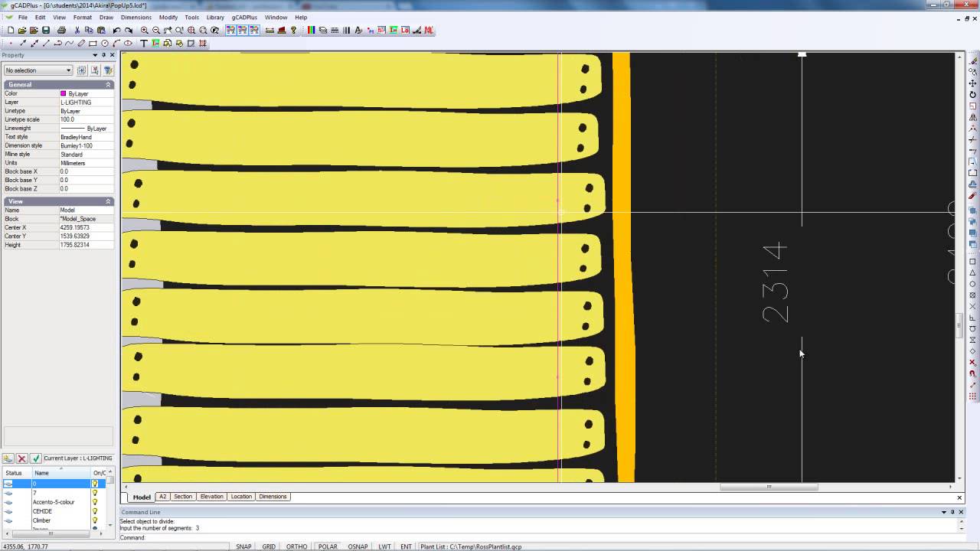Collapse the General property section
980x551 pixels.
pyautogui.click(x=108, y=84)
